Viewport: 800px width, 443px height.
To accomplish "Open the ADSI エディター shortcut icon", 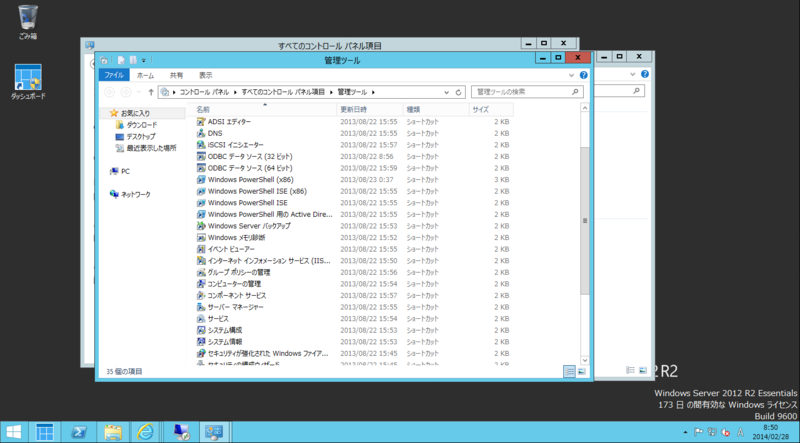I will 201,121.
